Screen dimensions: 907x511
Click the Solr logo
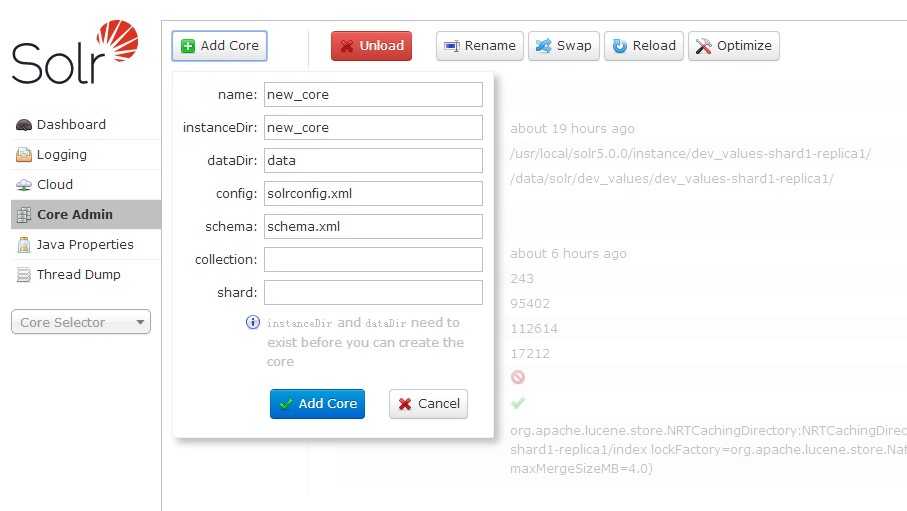(75, 52)
